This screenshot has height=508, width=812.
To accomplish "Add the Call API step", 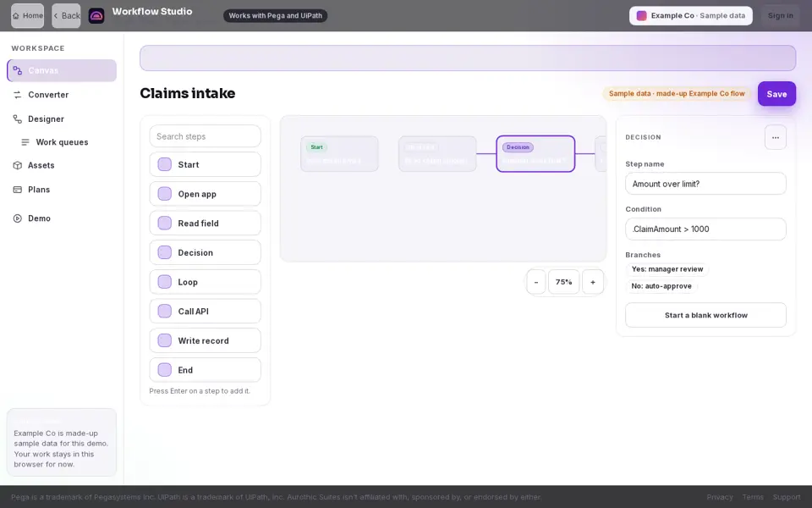I will 205,311.
